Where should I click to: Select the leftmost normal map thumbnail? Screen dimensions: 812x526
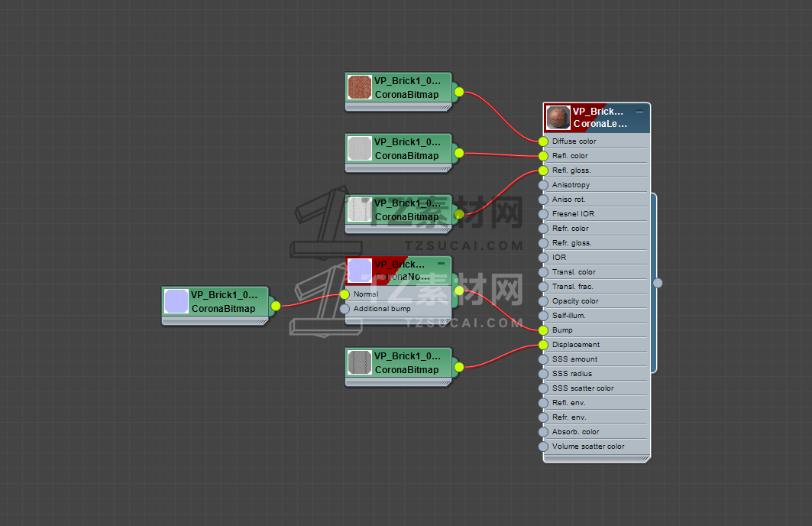(x=176, y=301)
